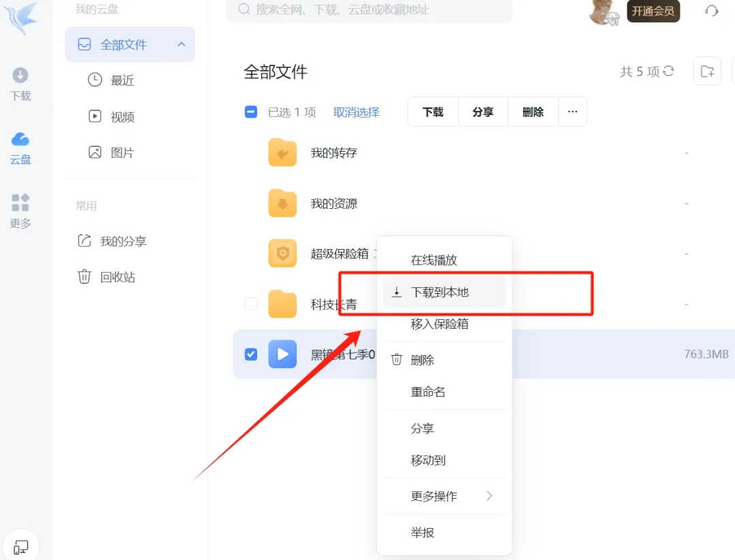The width and height of the screenshot is (735, 560).
Task: Click the user avatar at the top
Action: pos(603,12)
